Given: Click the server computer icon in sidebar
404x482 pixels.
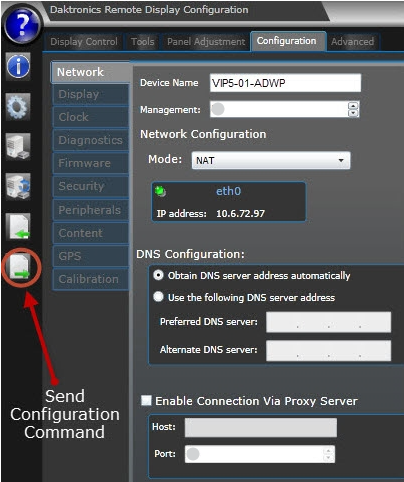Looking at the screenshot, I should coord(18,146).
